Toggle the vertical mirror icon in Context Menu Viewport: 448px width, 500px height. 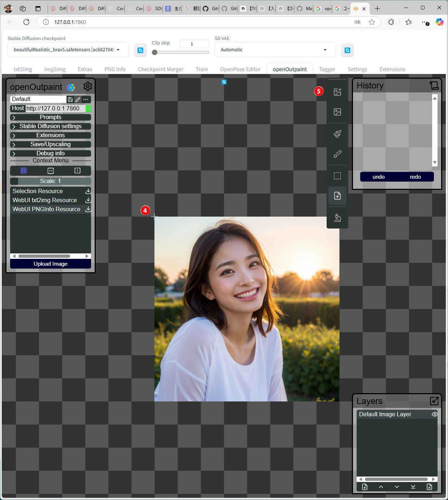pyautogui.click(x=77, y=170)
